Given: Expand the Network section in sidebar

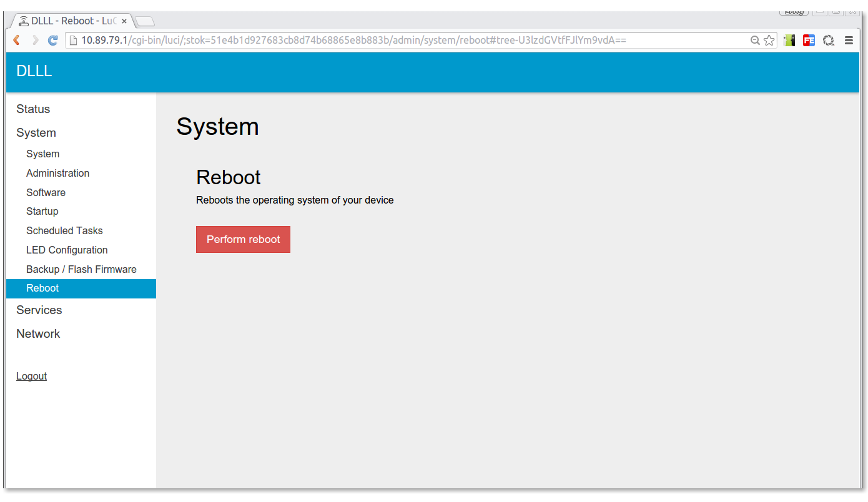Looking at the screenshot, I should click(x=38, y=334).
